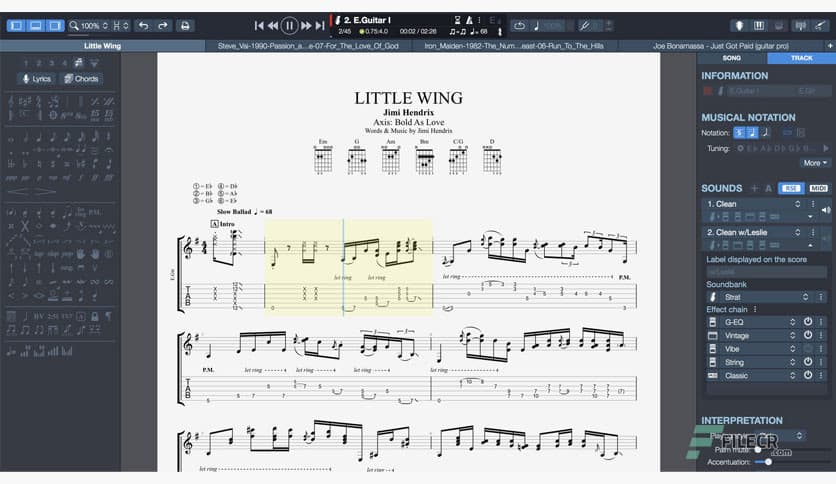Expand the 1. Clean sound details
The image size is (836, 484).
[x=810, y=216]
